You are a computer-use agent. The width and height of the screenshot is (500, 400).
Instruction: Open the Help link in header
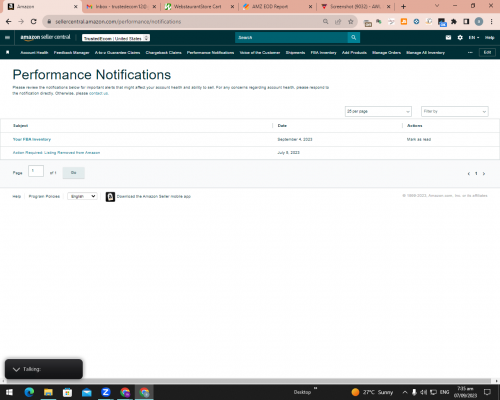[489, 38]
